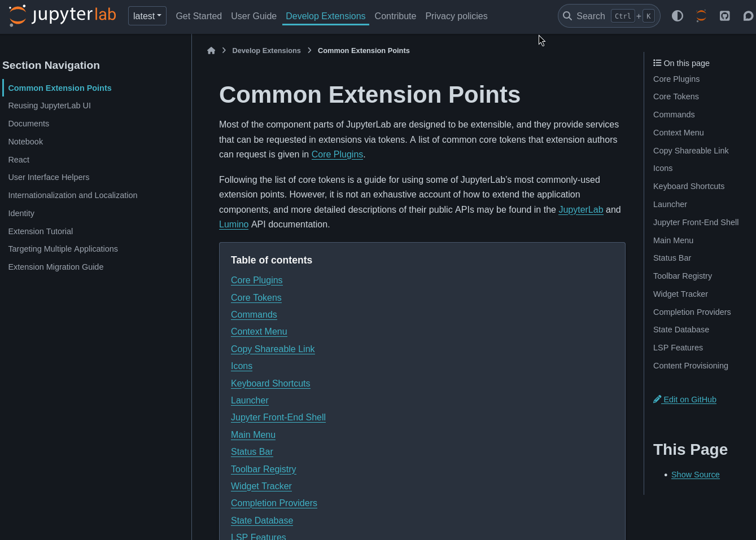Open Documents in section navigation

click(x=28, y=124)
